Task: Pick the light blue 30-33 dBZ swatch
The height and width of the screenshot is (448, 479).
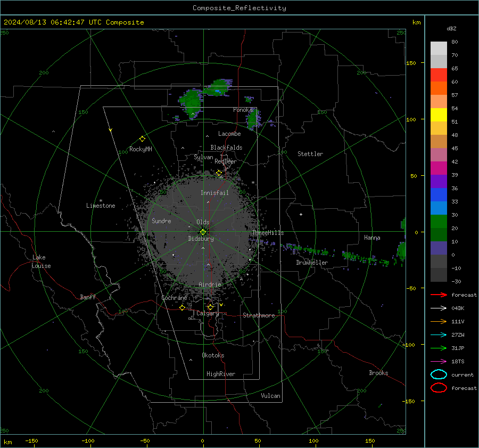Action: click(439, 208)
